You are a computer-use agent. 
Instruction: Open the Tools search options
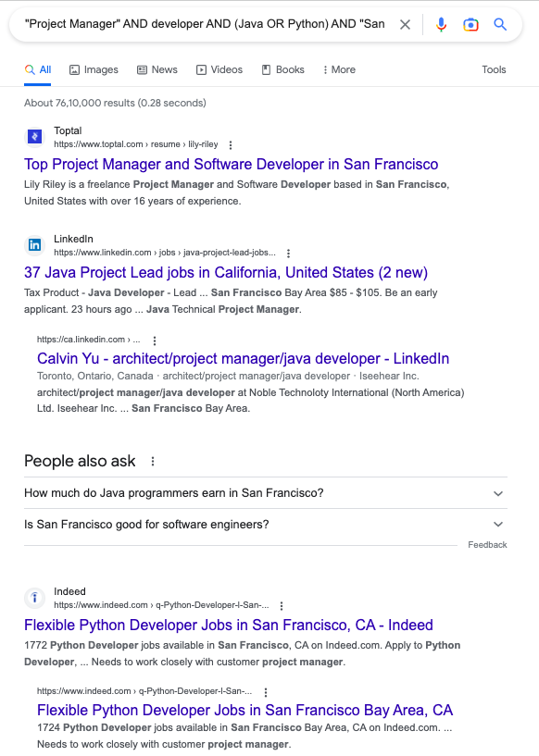point(494,69)
